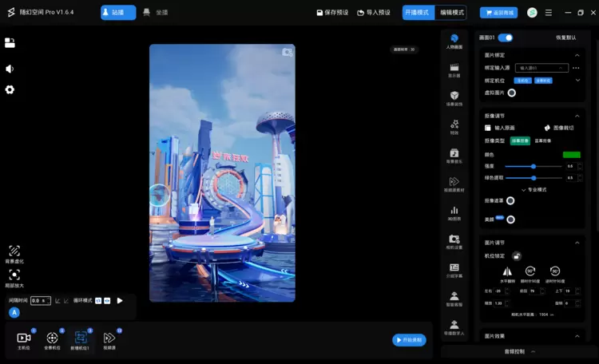Click the 局部放大 local zoom icon
599x364 pixels.
click(x=14, y=275)
